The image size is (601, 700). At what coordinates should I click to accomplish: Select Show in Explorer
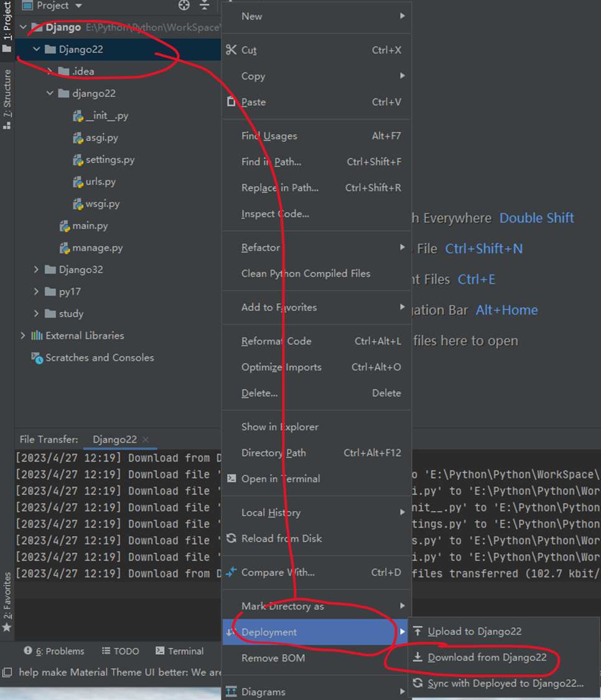click(x=317, y=427)
